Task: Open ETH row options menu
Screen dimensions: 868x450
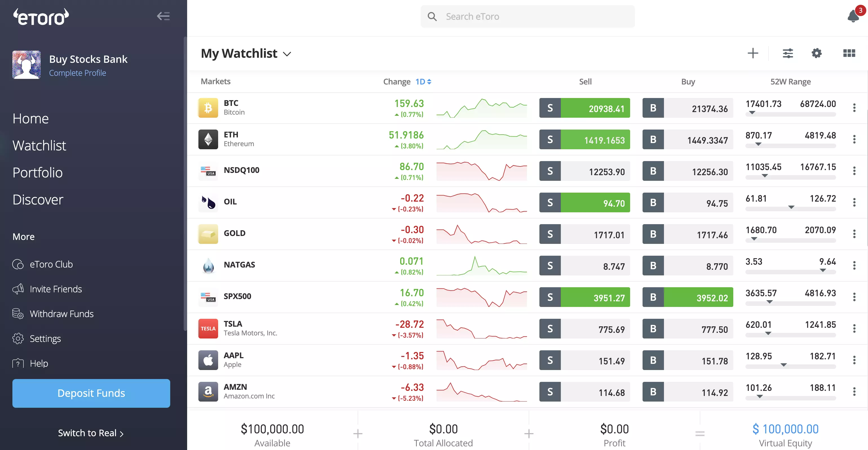Action: 854,139
